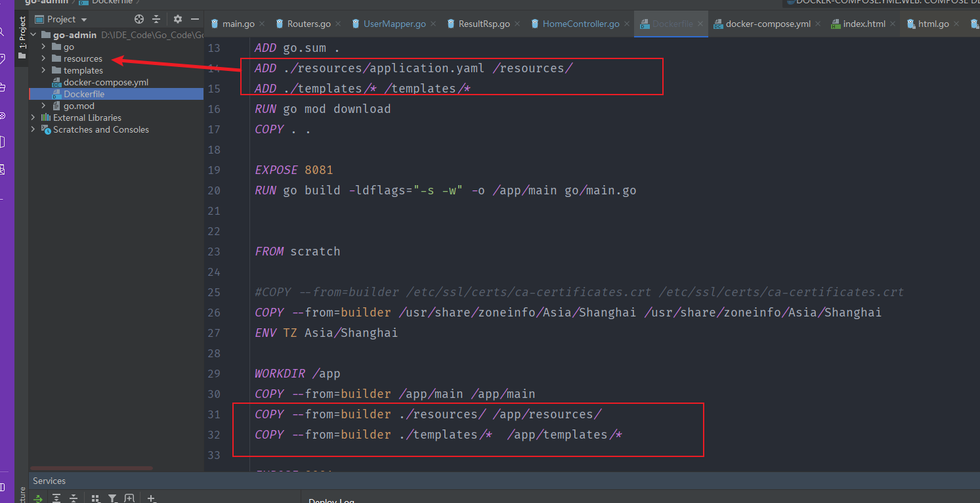The image size is (980, 503).
Task: Switch to main.go tab
Action: (238, 24)
